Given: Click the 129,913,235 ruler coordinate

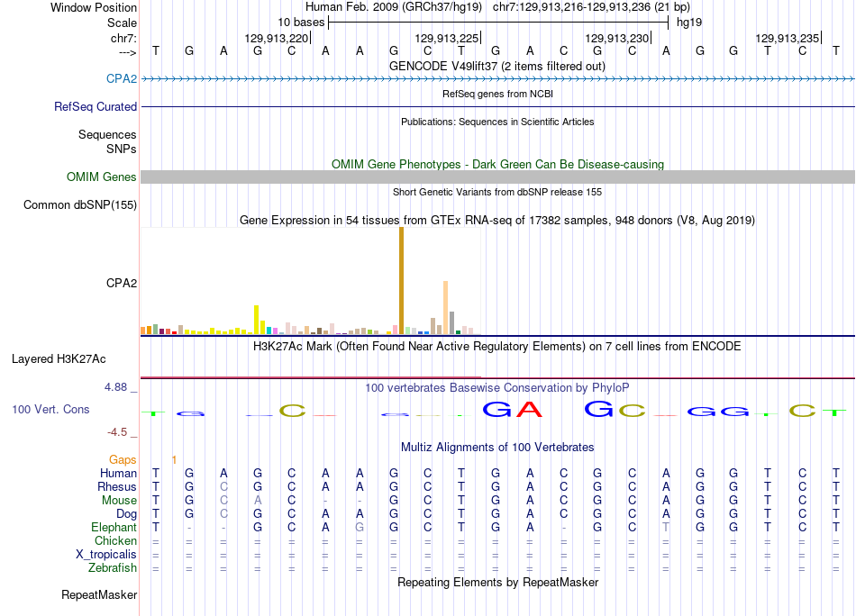Looking at the screenshot, I should coord(788,38).
